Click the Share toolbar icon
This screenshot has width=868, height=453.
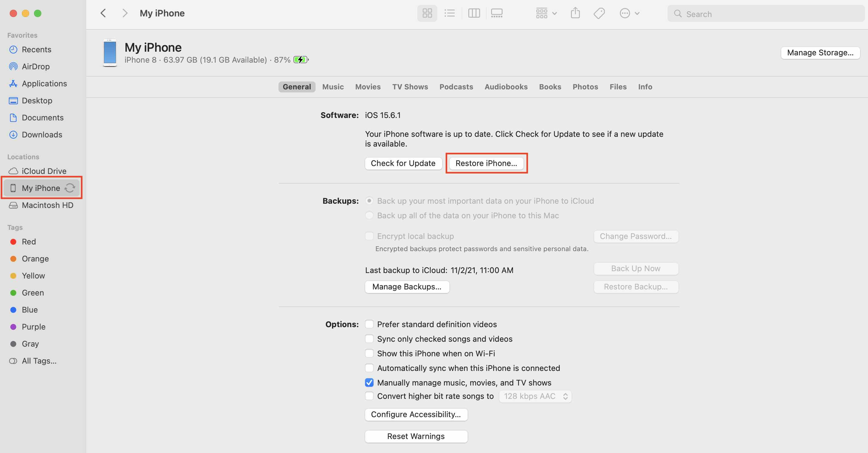click(575, 13)
